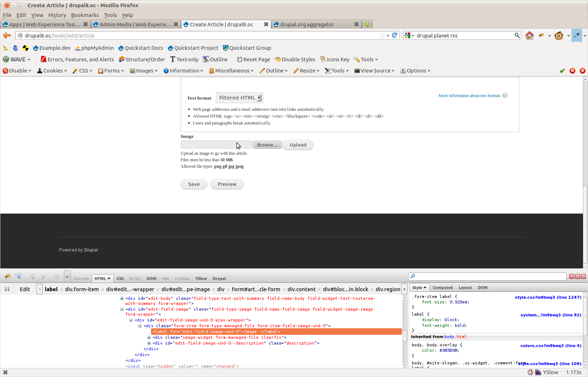588x377 pixels.
Task: Open the Drupal link in footer
Action: point(91,250)
